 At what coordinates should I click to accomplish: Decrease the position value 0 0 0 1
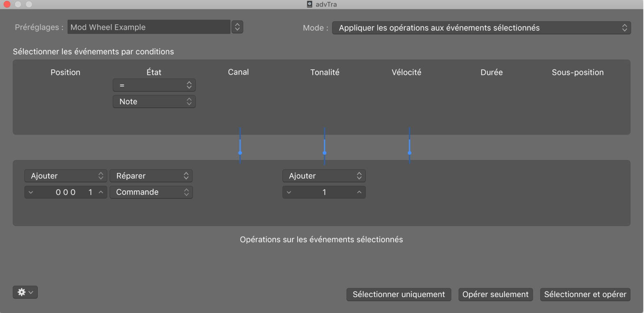[31, 192]
